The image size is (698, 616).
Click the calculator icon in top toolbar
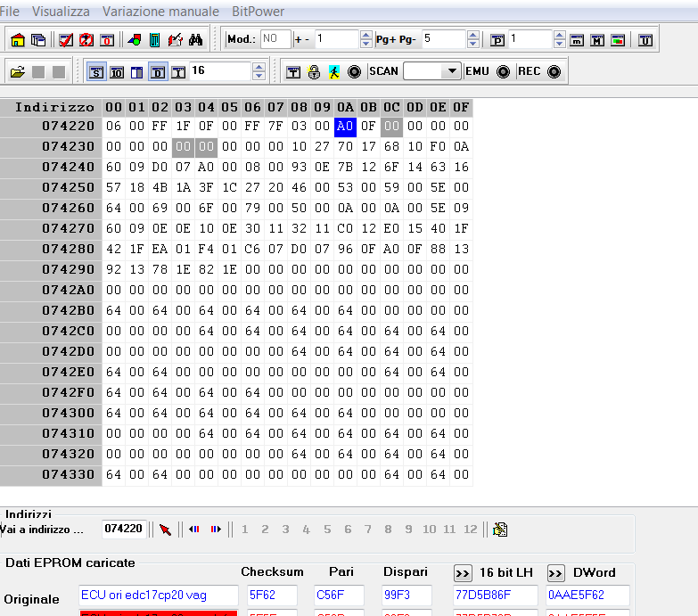click(x=154, y=40)
